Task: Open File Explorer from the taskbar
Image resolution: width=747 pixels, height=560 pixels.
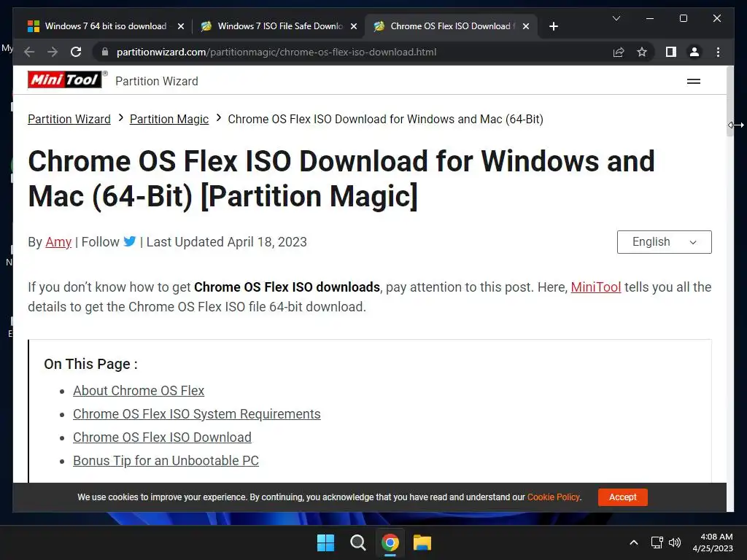Action: click(x=422, y=542)
